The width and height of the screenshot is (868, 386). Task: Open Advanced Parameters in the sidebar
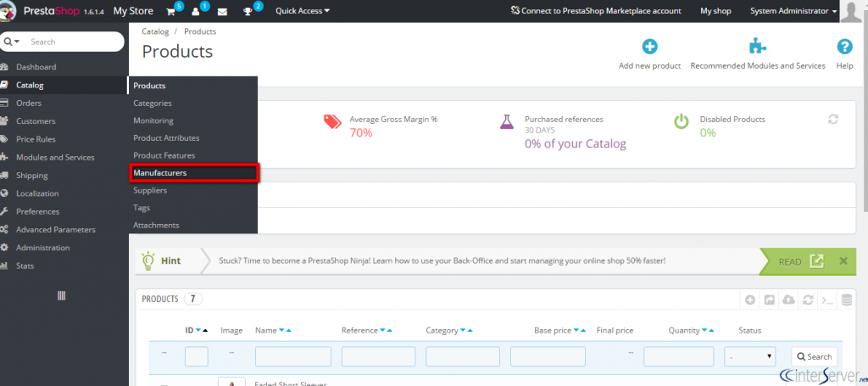[x=55, y=230]
